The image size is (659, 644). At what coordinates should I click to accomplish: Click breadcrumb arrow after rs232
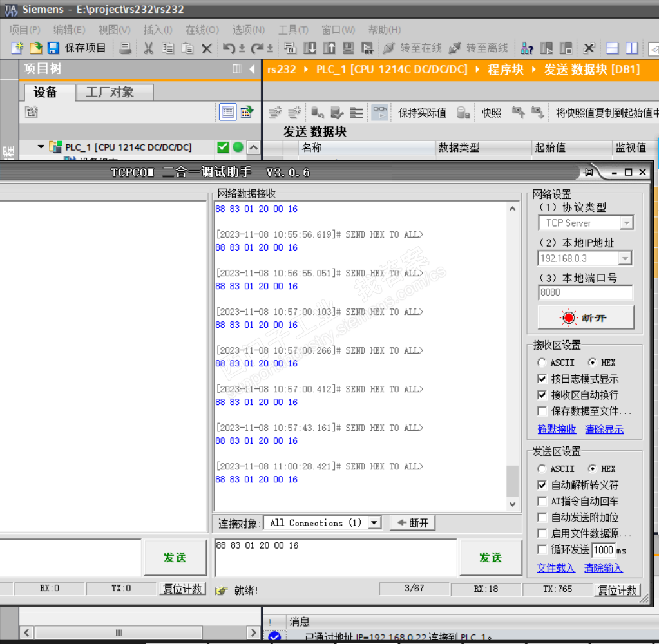coord(306,69)
